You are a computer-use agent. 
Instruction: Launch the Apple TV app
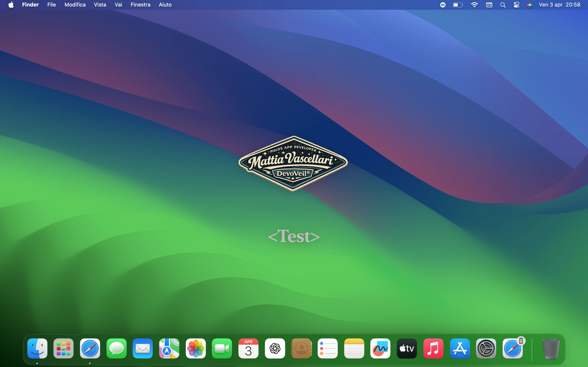[407, 349]
